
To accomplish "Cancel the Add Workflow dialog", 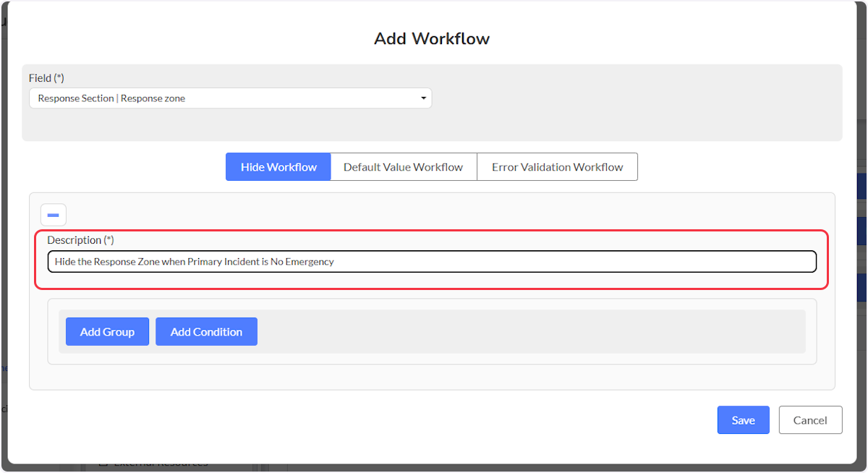I will [810, 419].
